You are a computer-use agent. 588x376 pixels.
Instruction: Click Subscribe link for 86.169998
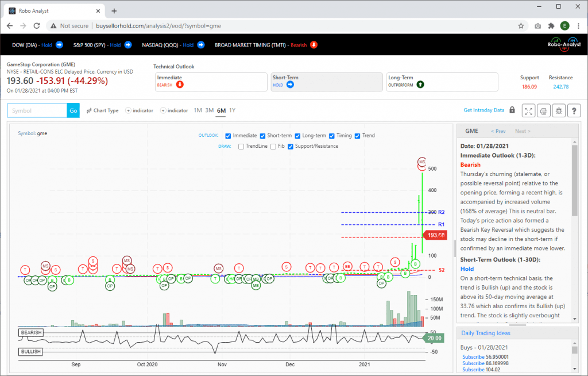click(x=473, y=363)
